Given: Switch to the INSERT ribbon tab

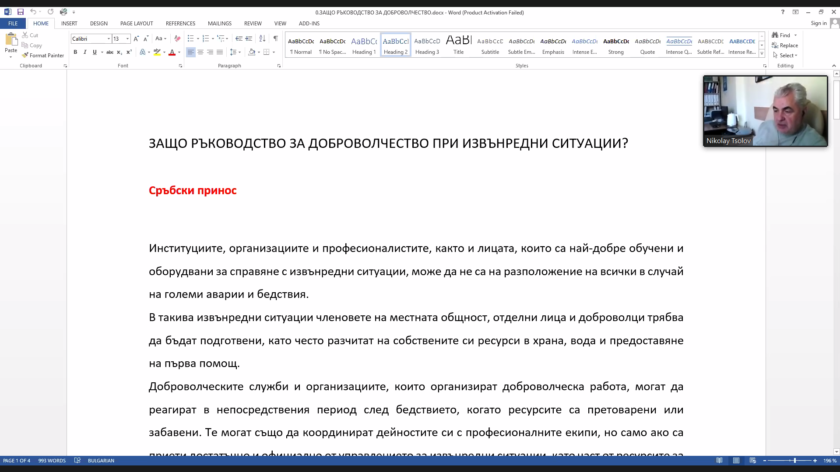Looking at the screenshot, I should 69,24.
